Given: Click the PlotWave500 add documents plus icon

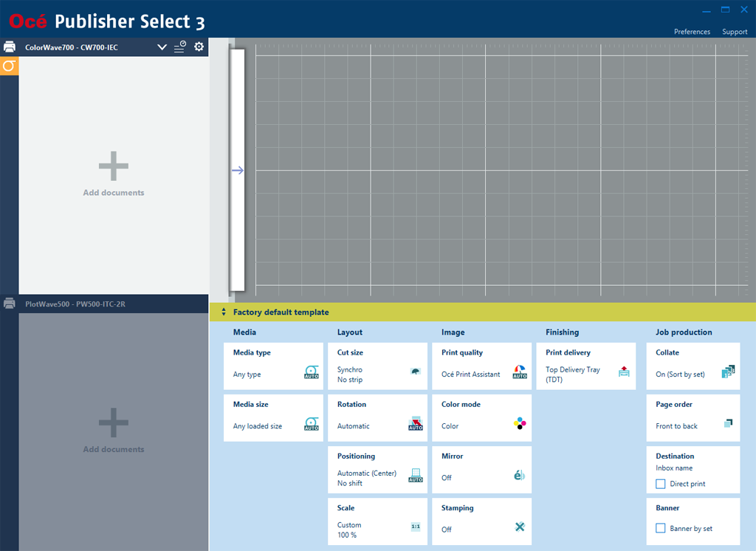Looking at the screenshot, I should pyautogui.click(x=113, y=422).
